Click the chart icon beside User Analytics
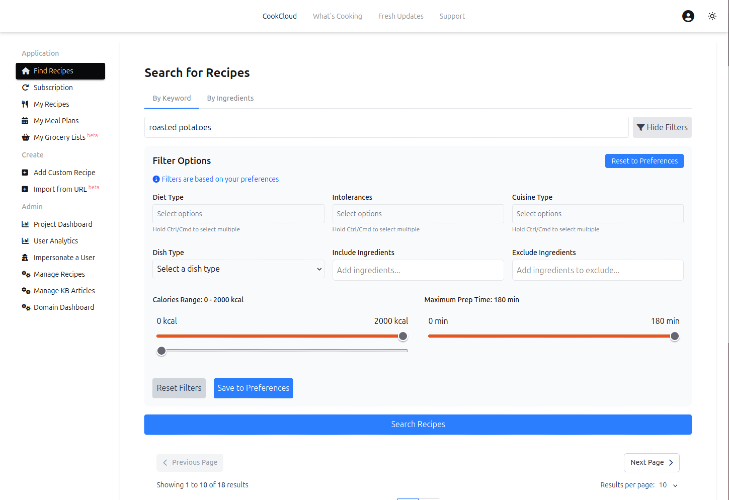This screenshot has width=729, height=500. [x=26, y=241]
